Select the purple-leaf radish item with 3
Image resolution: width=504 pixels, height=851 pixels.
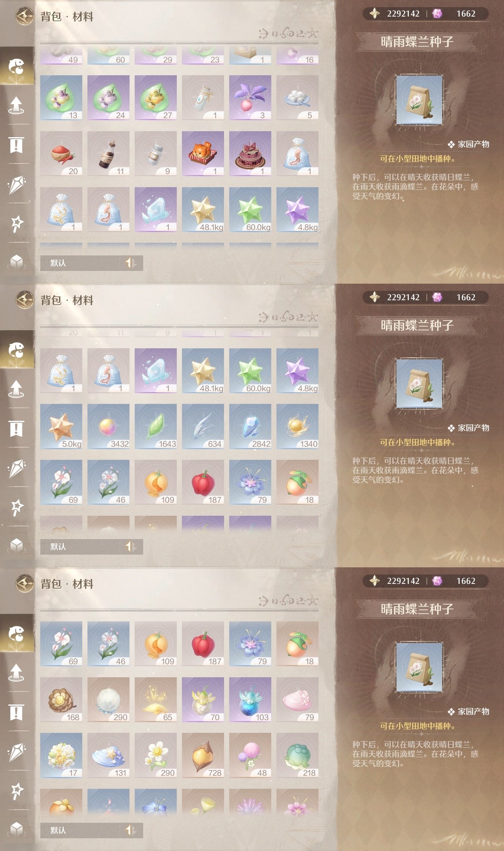click(250, 98)
